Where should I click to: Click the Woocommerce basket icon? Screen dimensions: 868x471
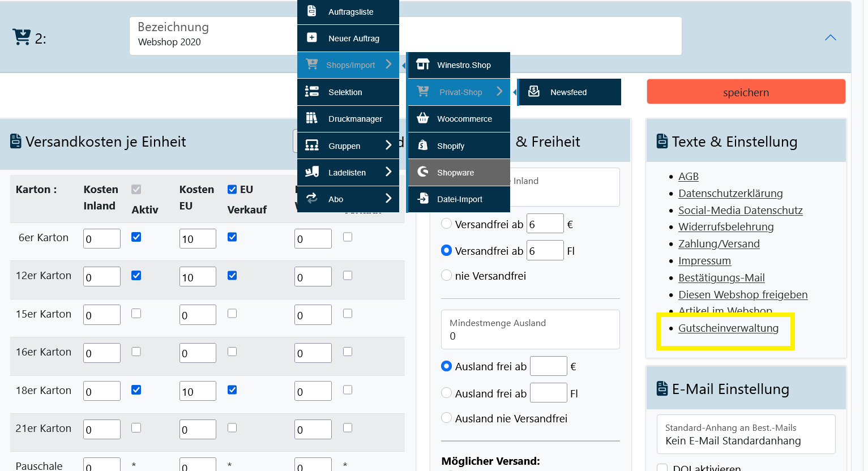click(422, 118)
